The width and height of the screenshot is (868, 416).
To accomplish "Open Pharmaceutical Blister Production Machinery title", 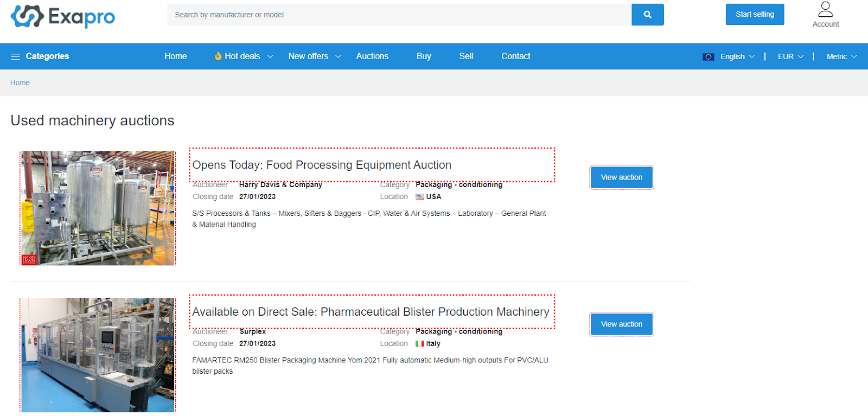I will pyautogui.click(x=371, y=312).
